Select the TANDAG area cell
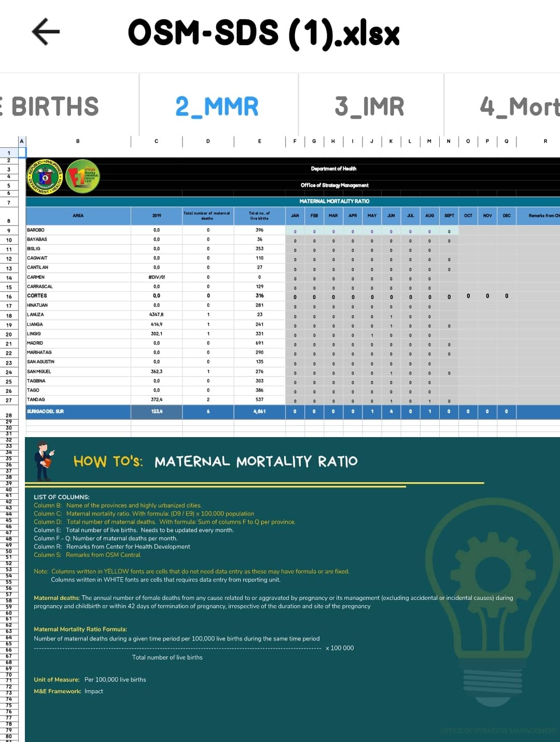This screenshot has width=560, height=742. click(x=78, y=399)
